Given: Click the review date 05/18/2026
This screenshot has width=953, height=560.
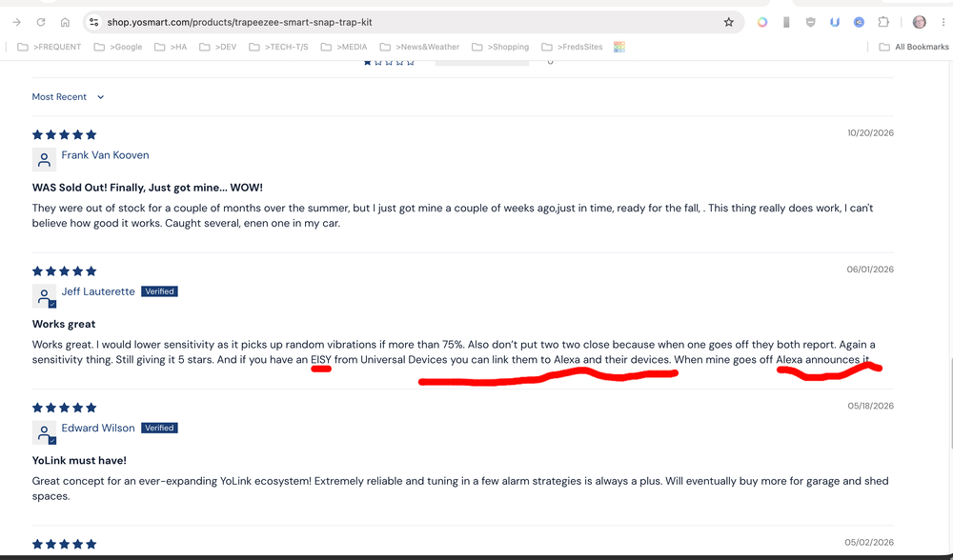Looking at the screenshot, I should coord(870,407).
